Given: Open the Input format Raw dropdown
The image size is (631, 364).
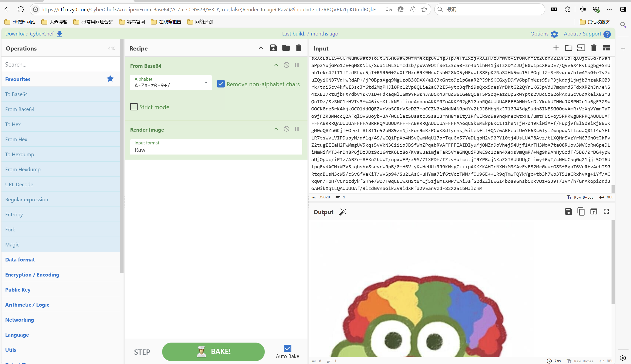Looking at the screenshot, I should point(216,147).
